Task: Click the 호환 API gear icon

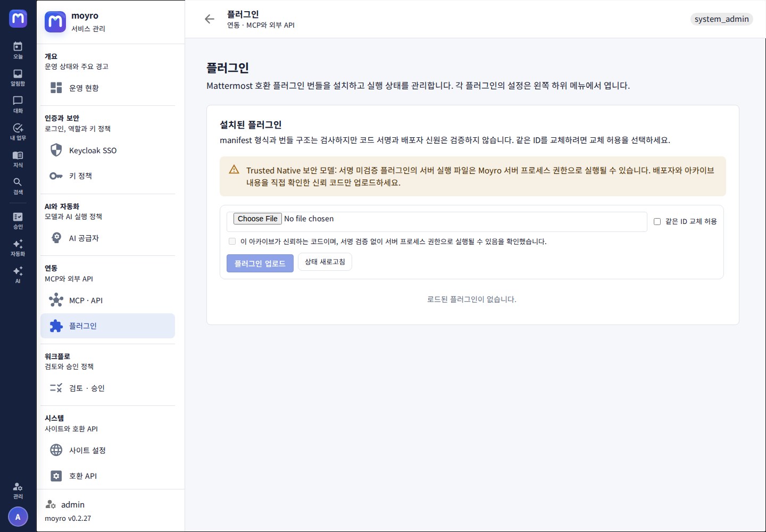Action: (56, 476)
